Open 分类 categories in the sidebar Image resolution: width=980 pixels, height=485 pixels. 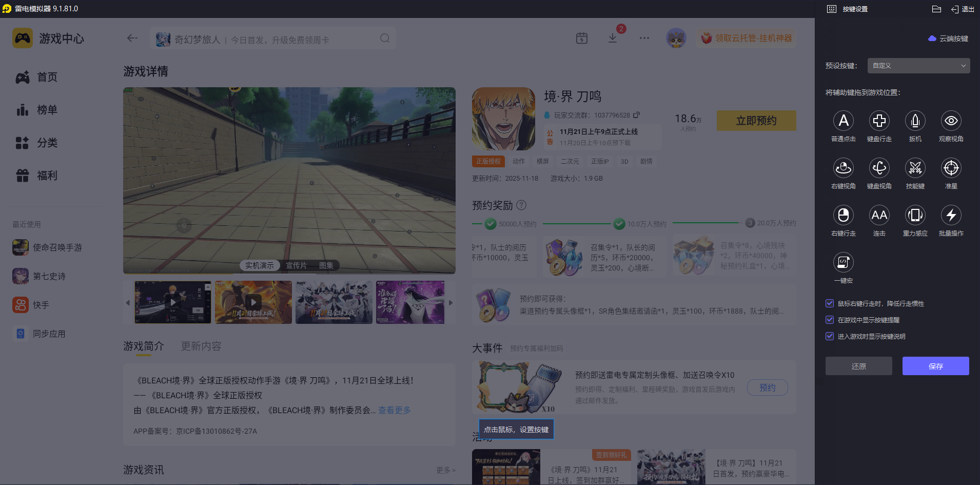[36, 143]
